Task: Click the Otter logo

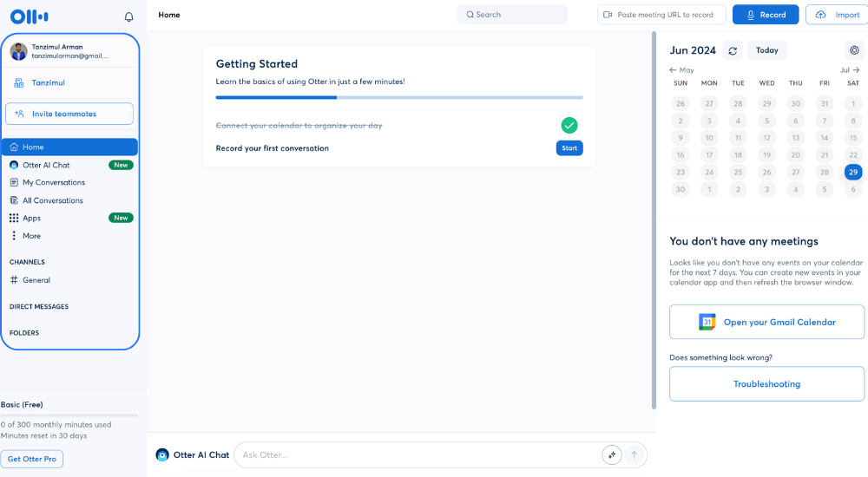Action: [x=30, y=16]
